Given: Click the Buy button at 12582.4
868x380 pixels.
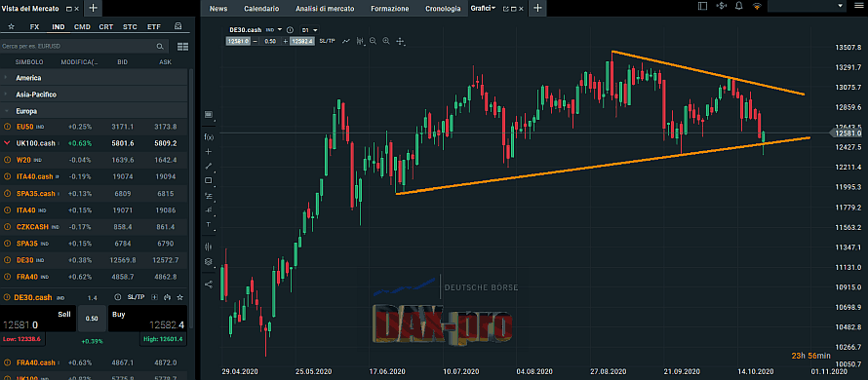Looking at the screenshot, I should click(147, 320).
